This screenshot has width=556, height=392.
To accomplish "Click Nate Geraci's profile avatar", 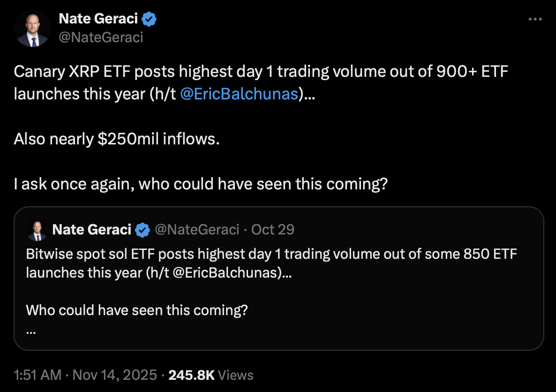I will tap(32, 29).
